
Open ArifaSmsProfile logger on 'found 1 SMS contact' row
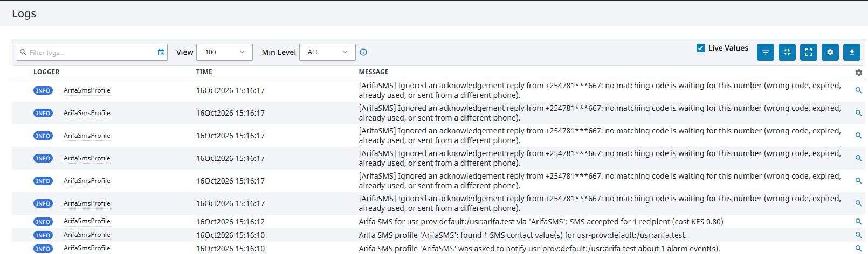87,235
